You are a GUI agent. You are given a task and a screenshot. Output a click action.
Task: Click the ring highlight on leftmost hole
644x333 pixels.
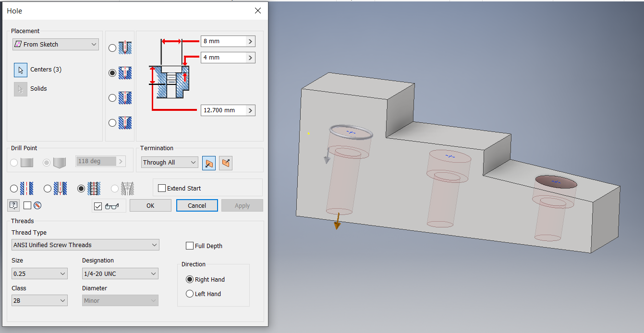pos(351,132)
